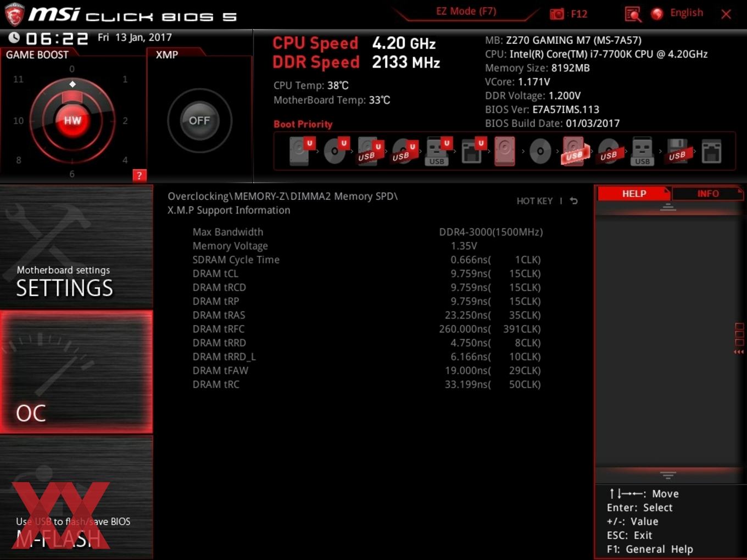Open the INFO tab

708,193
